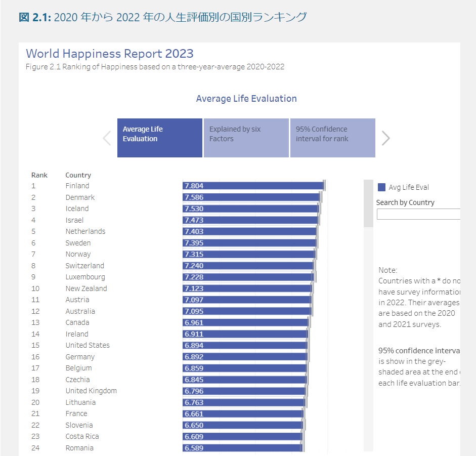Click the Avg Life Eval legend label
Screen dimensions: 476x456
409,187
